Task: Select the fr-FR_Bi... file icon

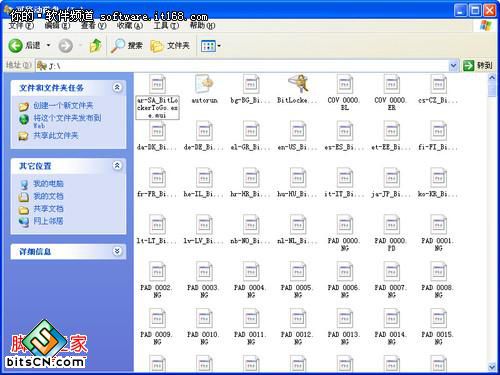Action: pos(157,178)
